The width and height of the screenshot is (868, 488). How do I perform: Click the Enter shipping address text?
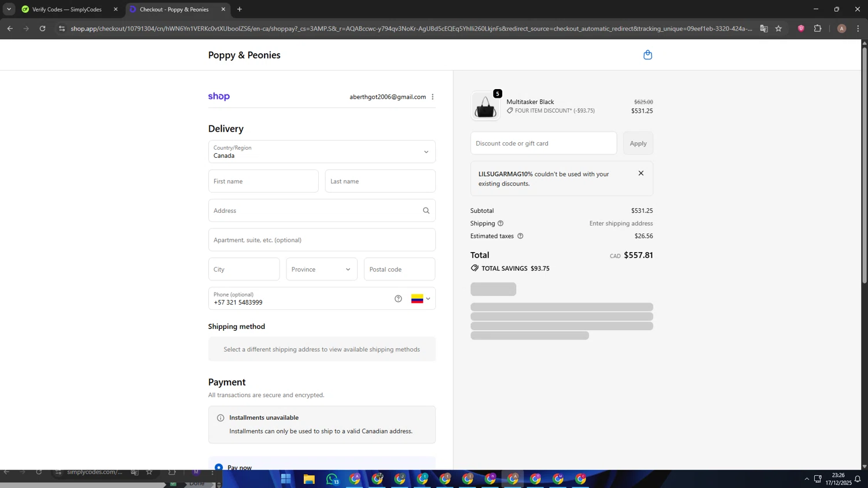pos(621,223)
